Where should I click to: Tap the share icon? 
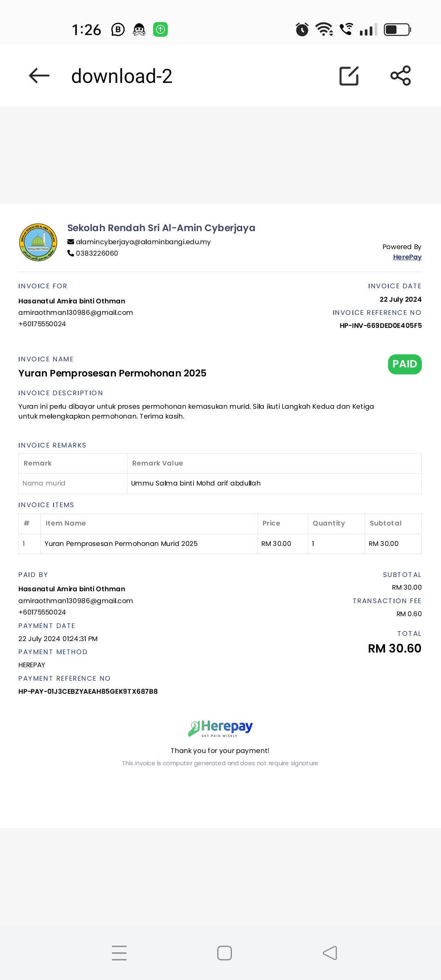[401, 76]
